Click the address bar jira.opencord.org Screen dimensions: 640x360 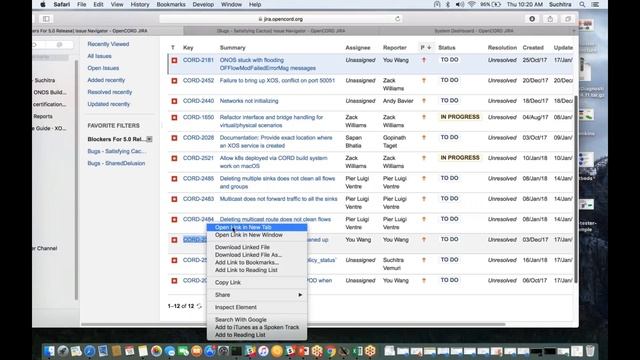[281, 19]
